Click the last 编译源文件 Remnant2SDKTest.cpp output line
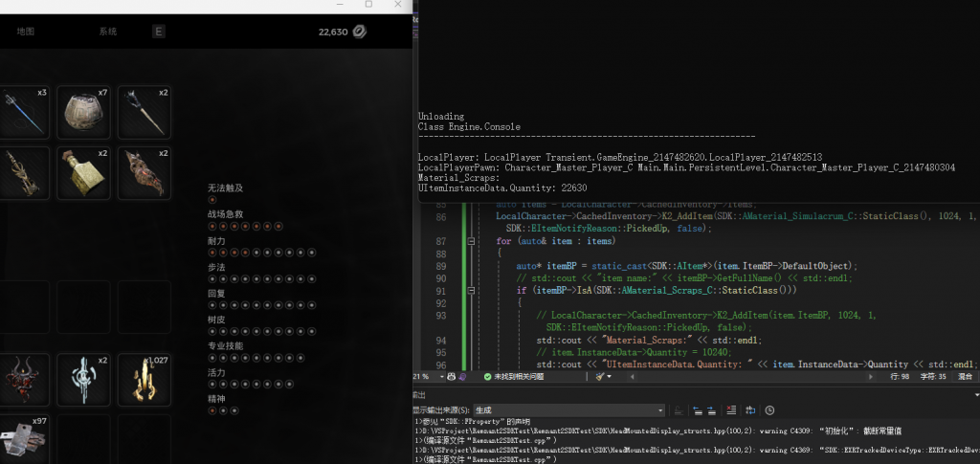980x464 pixels. (x=485, y=459)
